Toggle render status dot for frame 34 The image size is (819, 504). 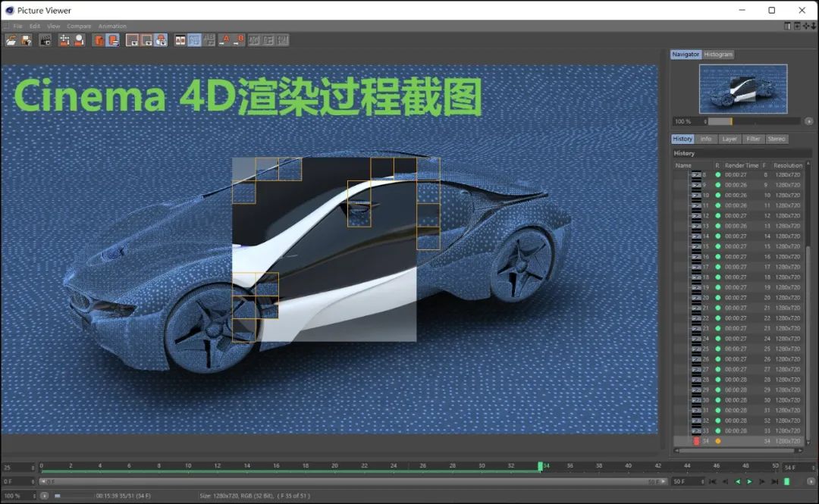[718, 441]
